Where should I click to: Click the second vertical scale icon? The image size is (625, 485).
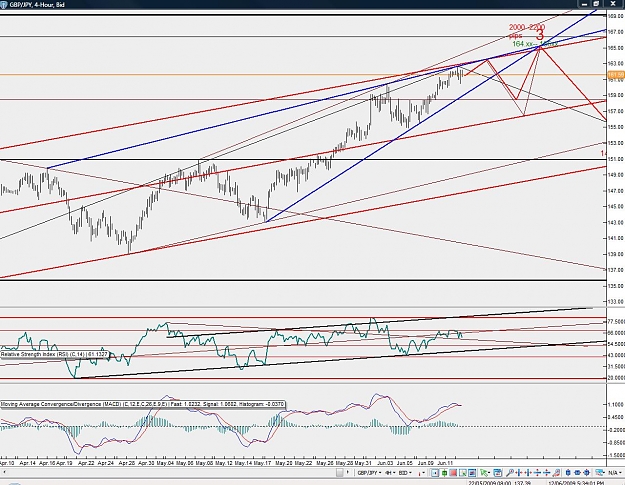[x=546, y=473]
